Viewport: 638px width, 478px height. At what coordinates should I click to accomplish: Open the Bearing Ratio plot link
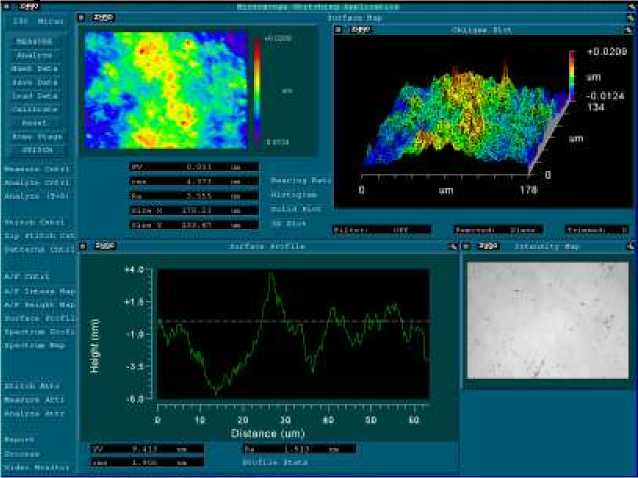point(301,181)
